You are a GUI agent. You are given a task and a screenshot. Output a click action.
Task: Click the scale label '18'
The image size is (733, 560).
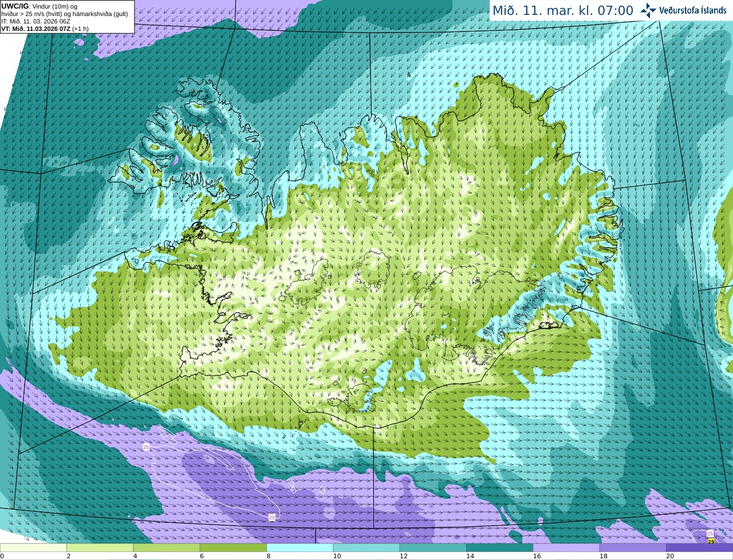click(x=603, y=556)
